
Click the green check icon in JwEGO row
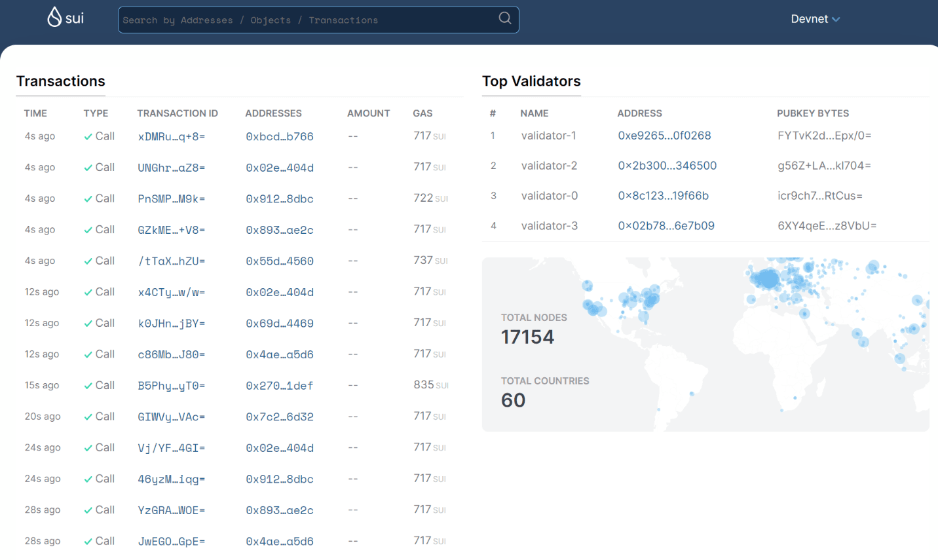tap(88, 542)
